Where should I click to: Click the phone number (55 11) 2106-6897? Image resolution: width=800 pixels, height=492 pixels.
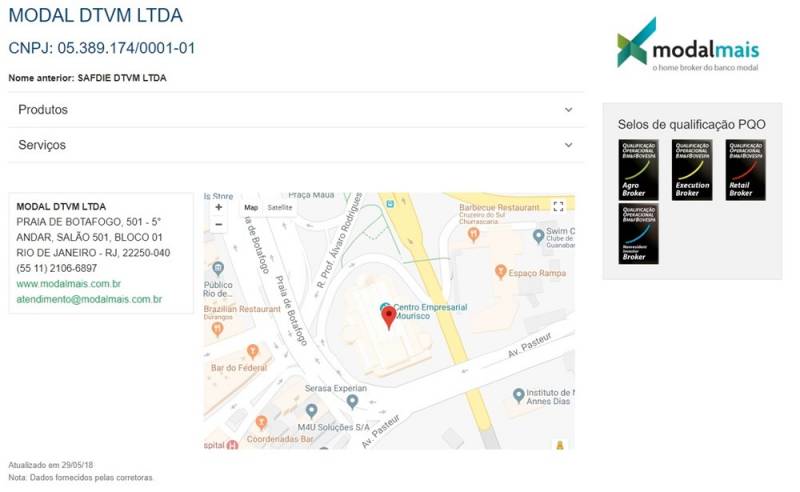click(57, 268)
